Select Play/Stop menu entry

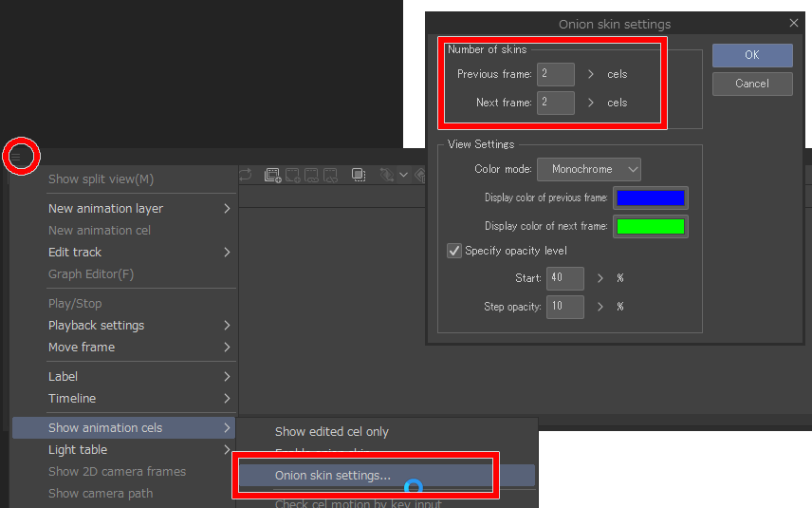(123, 303)
